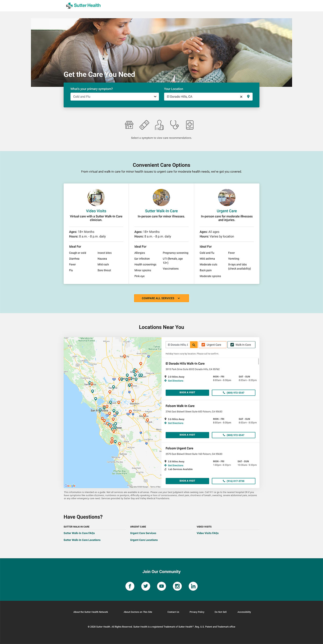Use current location pin icon
The image size is (323, 644).
click(248, 97)
